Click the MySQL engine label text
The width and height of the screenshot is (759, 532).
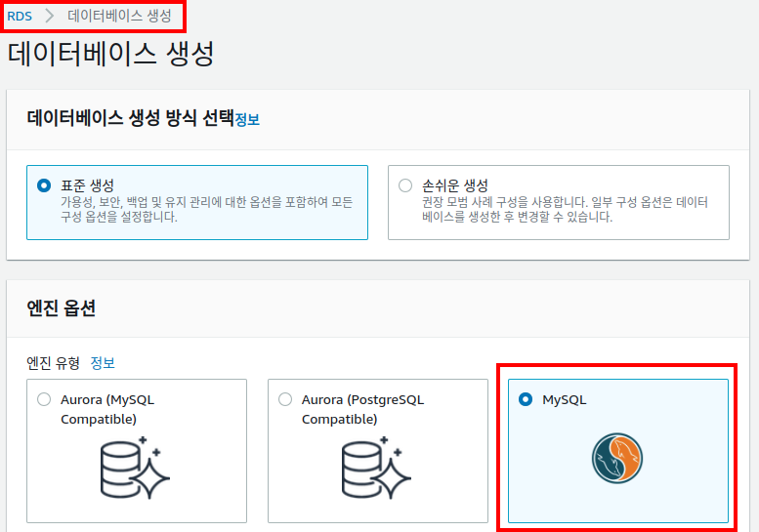tap(565, 400)
